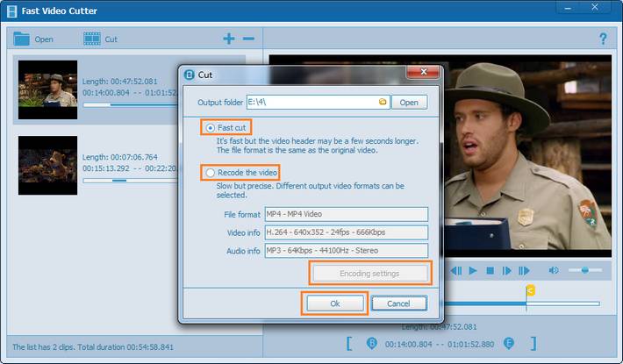Choose the Recode the video option
The width and height of the screenshot is (623, 364).
click(x=210, y=174)
